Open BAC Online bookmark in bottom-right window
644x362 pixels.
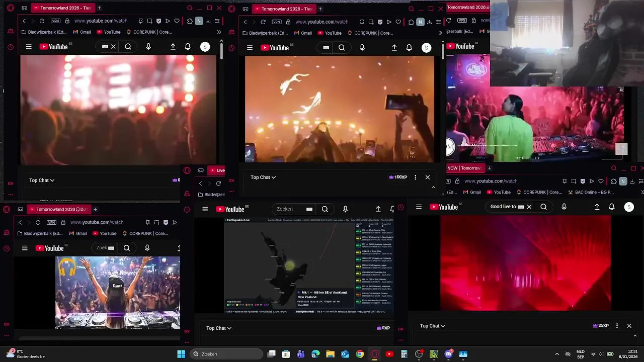591,192
